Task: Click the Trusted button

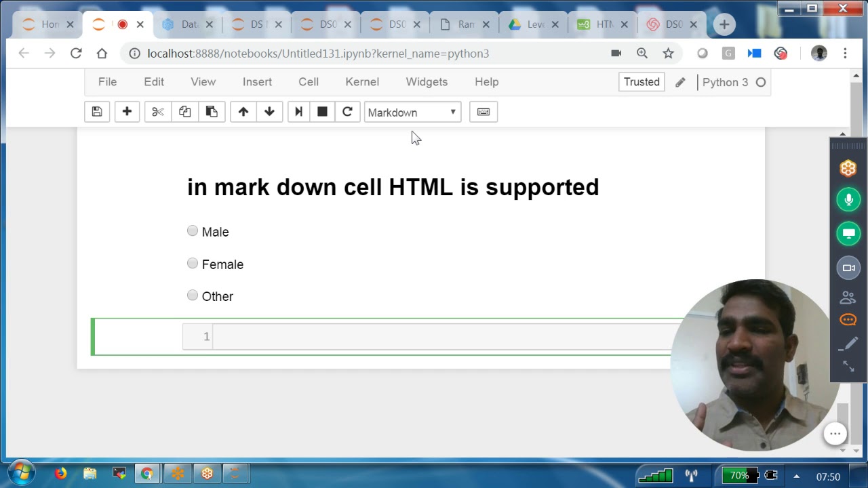Action: (642, 82)
